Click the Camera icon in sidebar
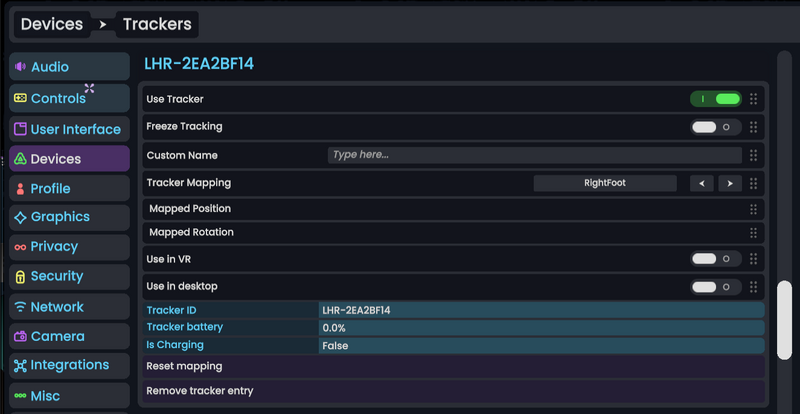Image resolution: width=800 pixels, height=414 pixels. (20, 336)
